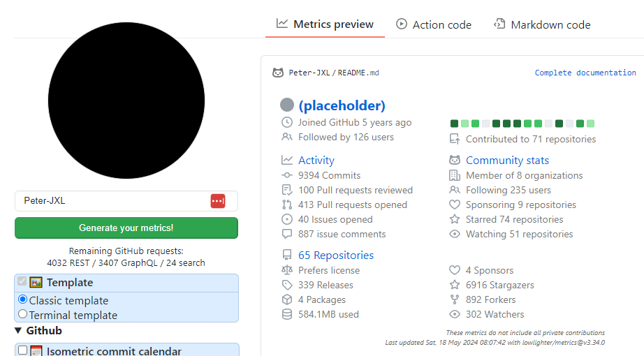Click the tag icon beside 339 Releases

(286, 285)
